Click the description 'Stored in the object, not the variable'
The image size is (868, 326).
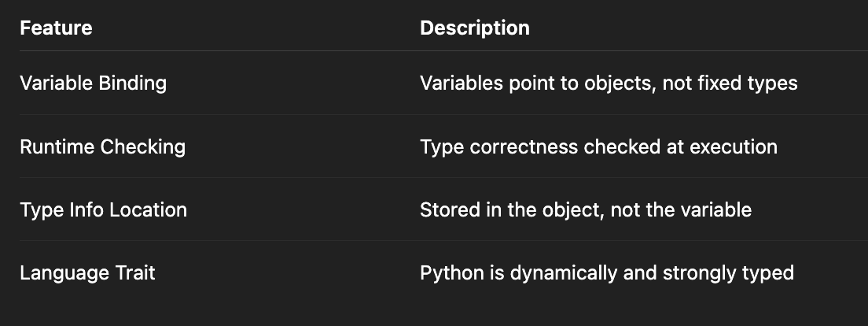pos(585,210)
